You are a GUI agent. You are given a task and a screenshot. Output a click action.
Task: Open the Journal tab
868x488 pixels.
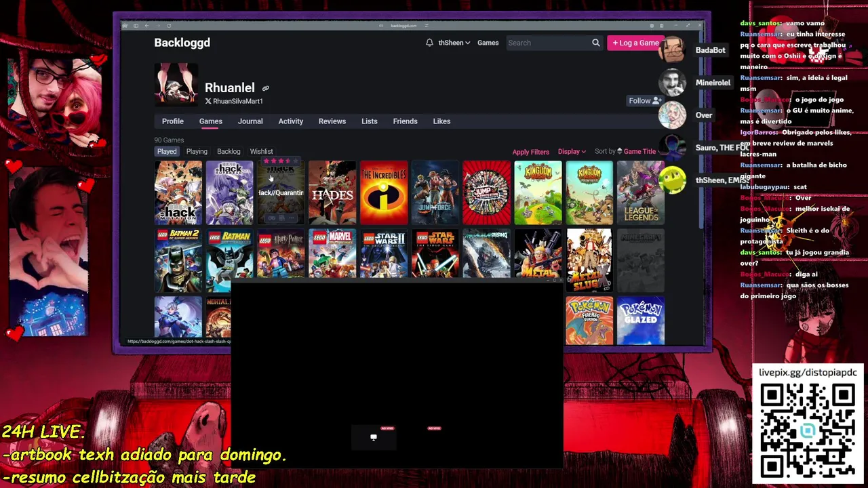pos(250,121)
